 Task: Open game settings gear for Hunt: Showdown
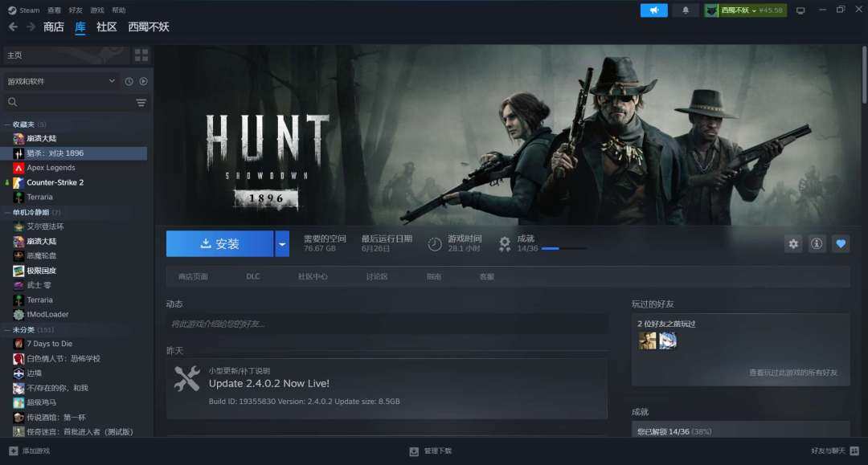(793, 243)
